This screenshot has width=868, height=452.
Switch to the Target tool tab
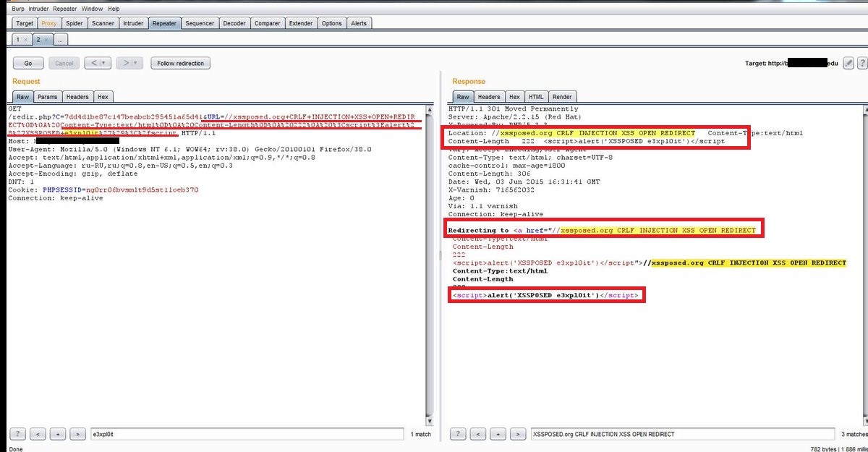pos(24,23)
